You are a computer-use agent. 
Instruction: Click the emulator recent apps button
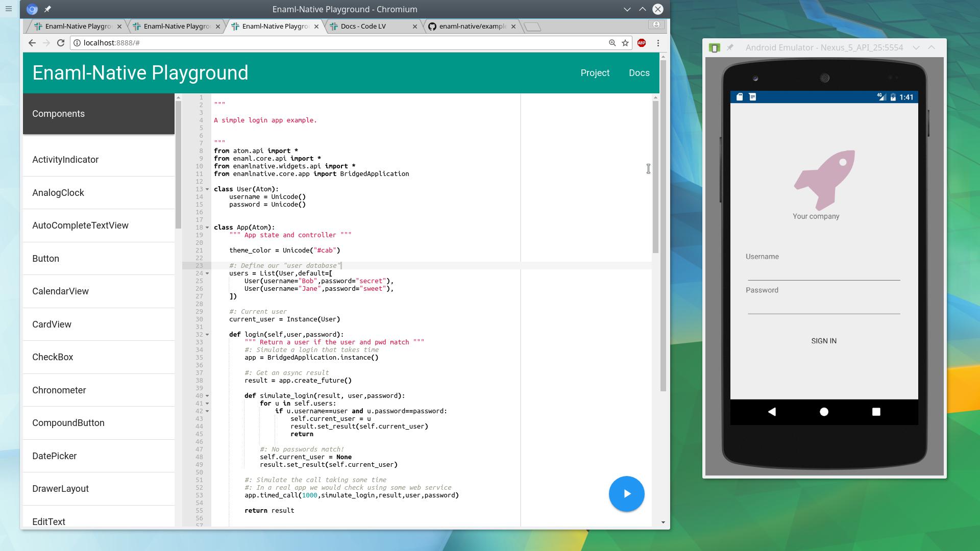click(877, 411)
